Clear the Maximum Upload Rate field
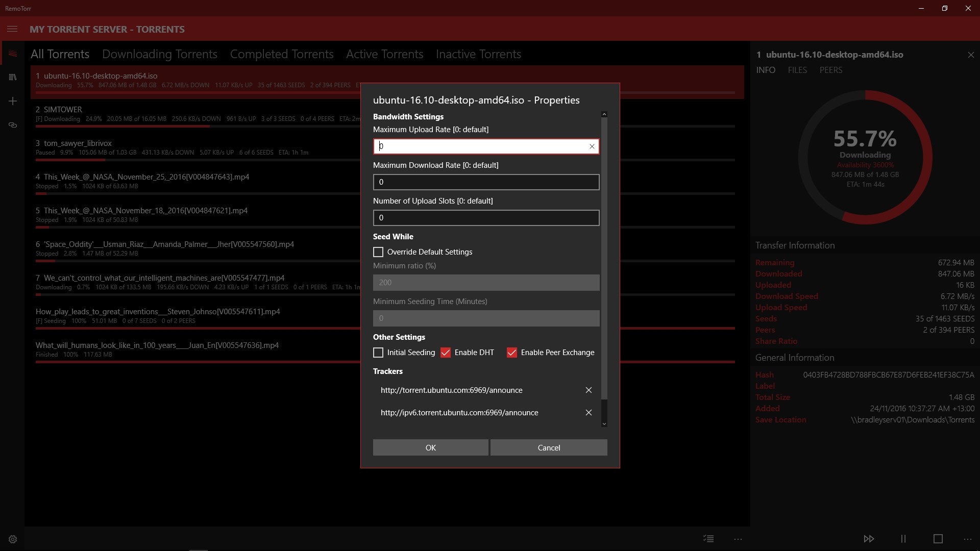The width and height of the screenshot is (980, 551). [x=592, y=146]
